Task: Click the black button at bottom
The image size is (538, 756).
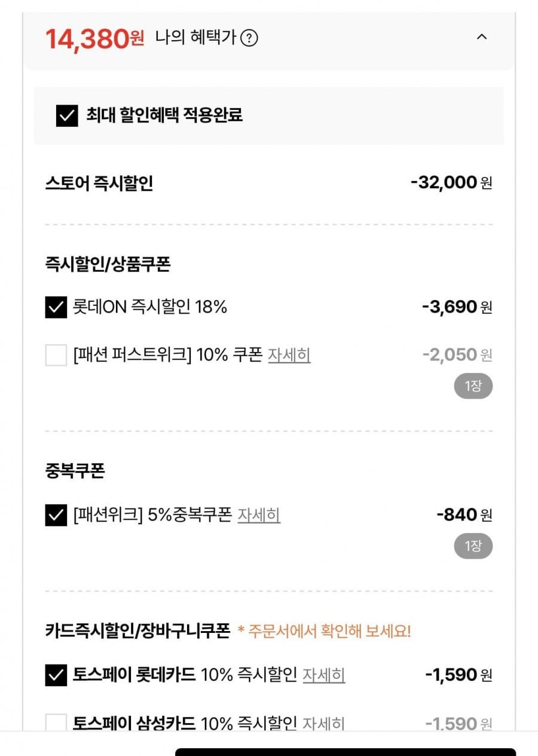Action: click(x=346, y=752)
